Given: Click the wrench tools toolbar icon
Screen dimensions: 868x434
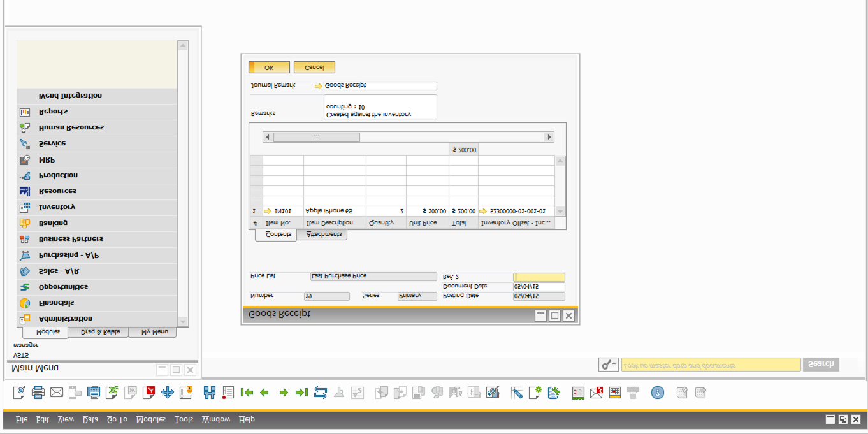Looking at the screenshot, I should tap(554, 393).
